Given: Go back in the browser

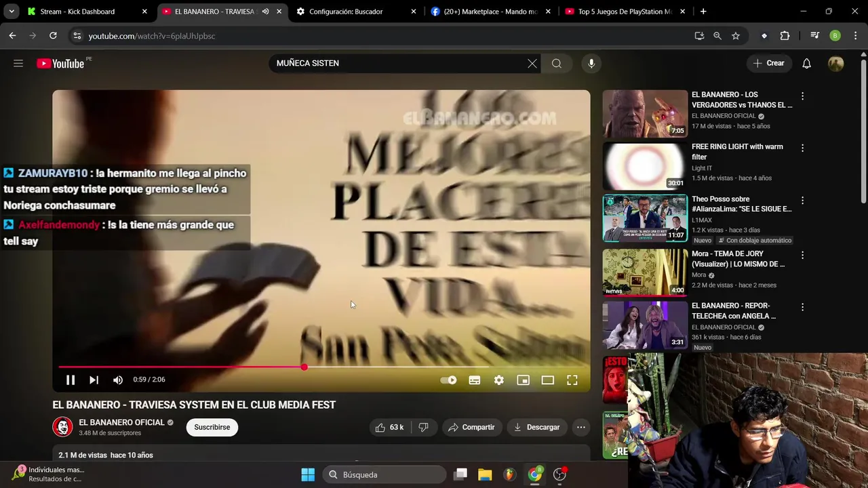Looking at the screenshot, I should pyautogui.click(x=12, y=36).
